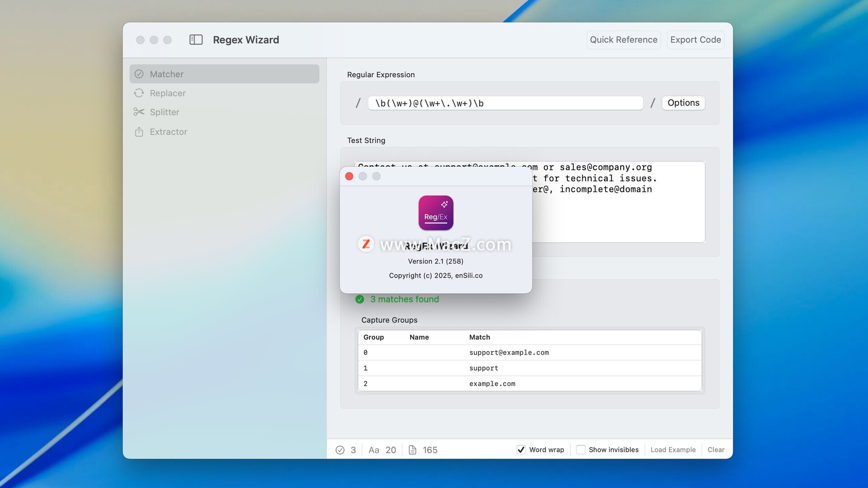Enable the Show invisibles checkbox
868x488 pixels.
(x=581, y=450)
